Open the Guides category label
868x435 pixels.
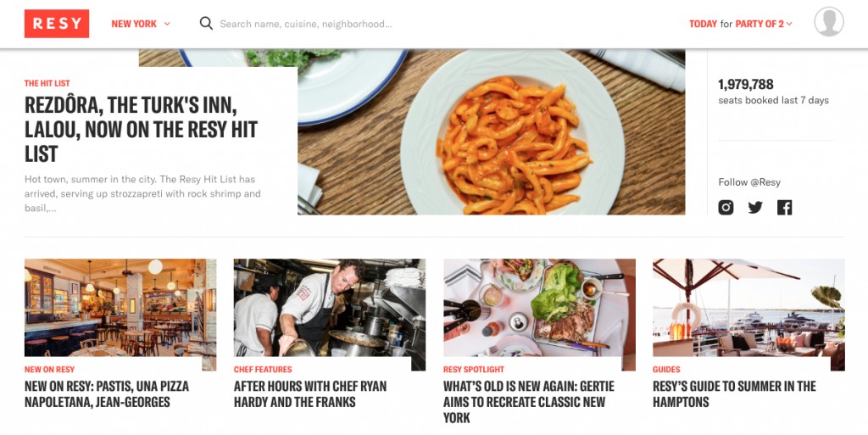(666, 369)
